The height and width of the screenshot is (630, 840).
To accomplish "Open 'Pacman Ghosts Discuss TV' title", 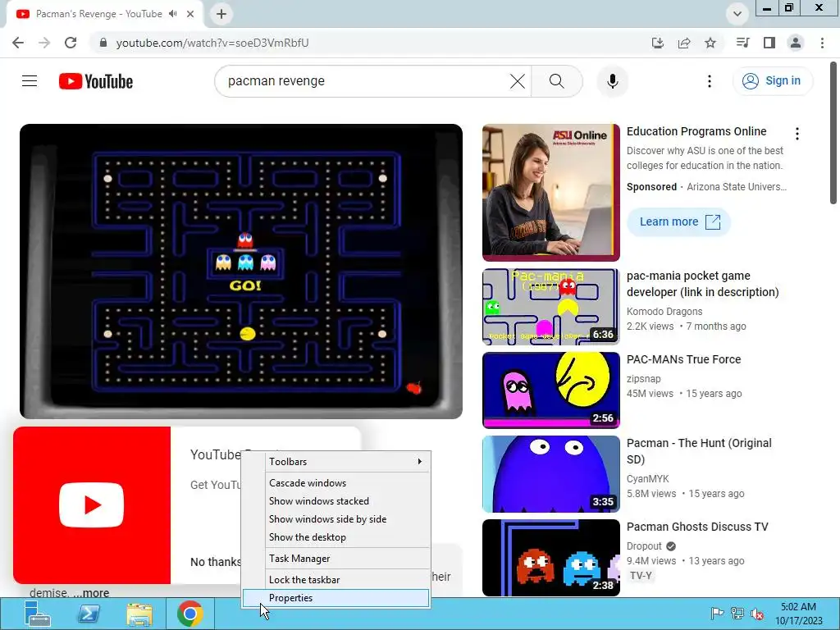I will point(697,527).
